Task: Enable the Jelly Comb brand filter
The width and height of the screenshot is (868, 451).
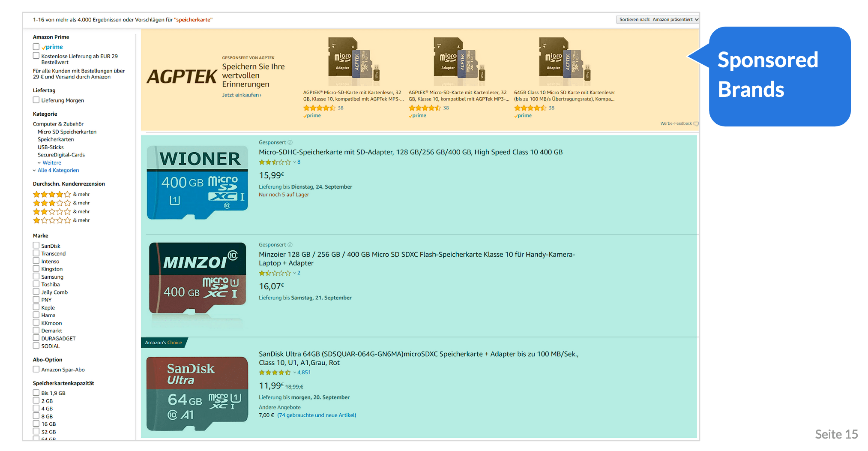Action: (x=36, y=292)
